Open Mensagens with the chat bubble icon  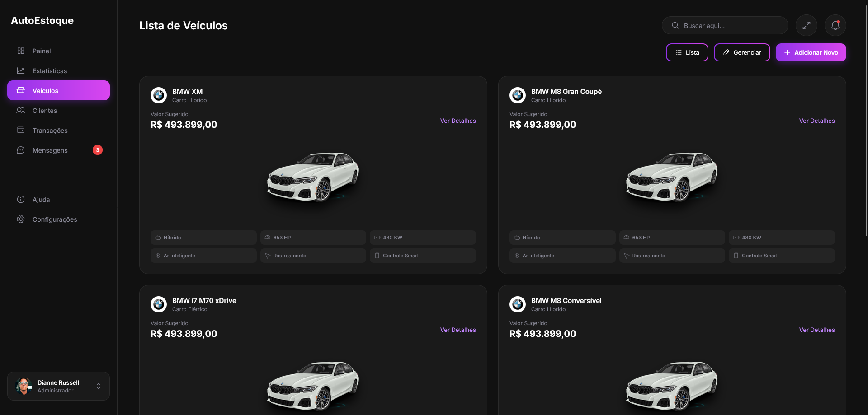tap(20, 150)
